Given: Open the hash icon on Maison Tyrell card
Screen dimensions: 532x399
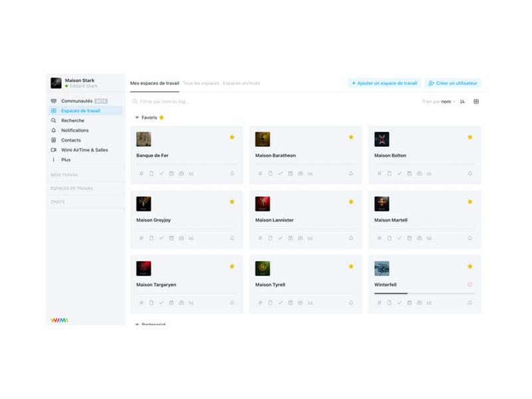Looking at the screenshot, I should point(260,303).
